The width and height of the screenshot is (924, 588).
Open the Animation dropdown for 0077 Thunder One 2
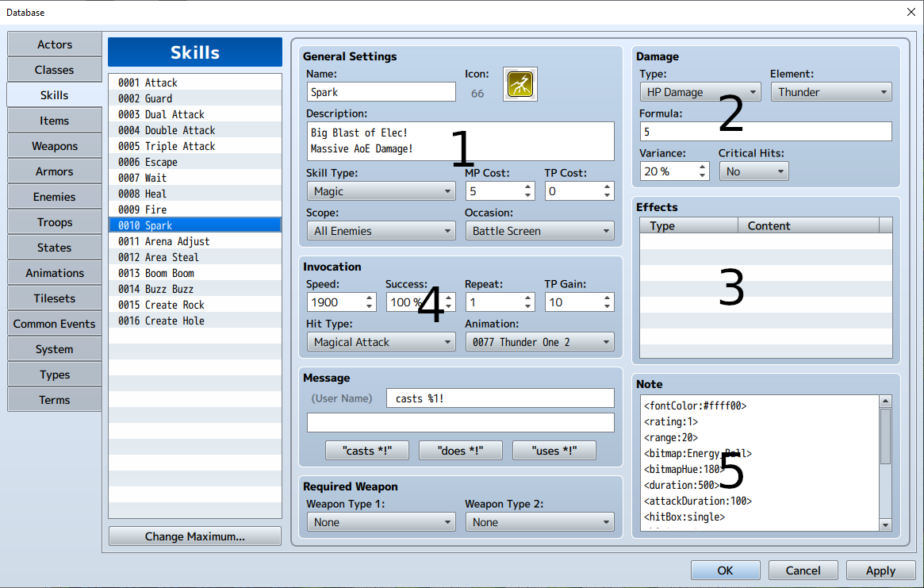click(x=539, y=342)
